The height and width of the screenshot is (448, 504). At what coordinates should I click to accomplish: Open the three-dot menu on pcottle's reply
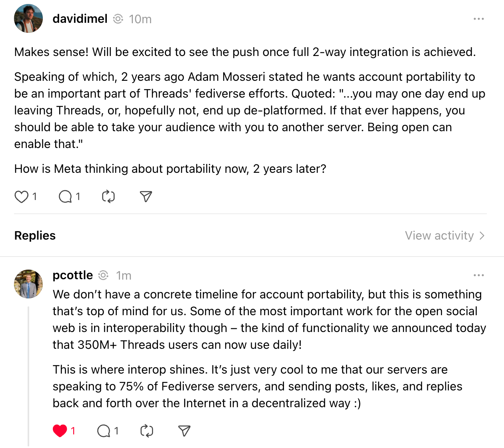coord(478,275)
